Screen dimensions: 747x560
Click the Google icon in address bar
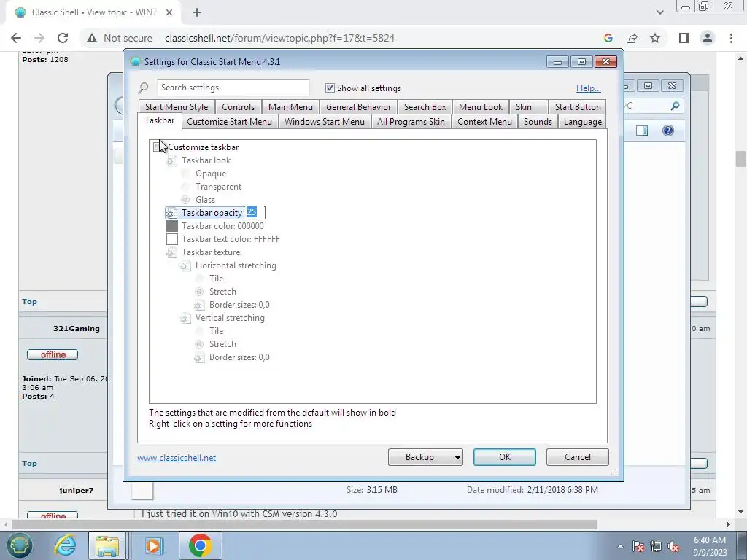608,38
